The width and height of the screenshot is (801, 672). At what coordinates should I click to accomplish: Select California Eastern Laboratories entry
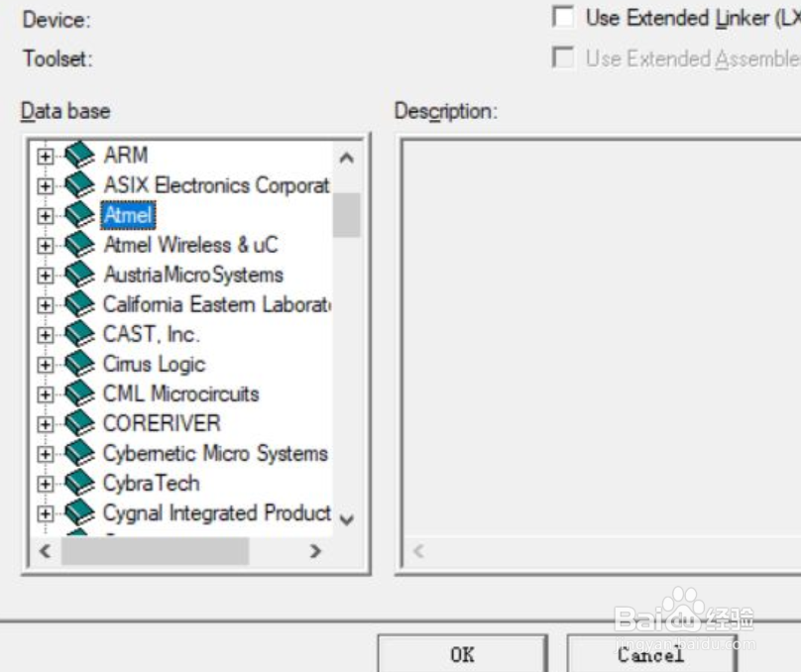(x=217, y=304)
